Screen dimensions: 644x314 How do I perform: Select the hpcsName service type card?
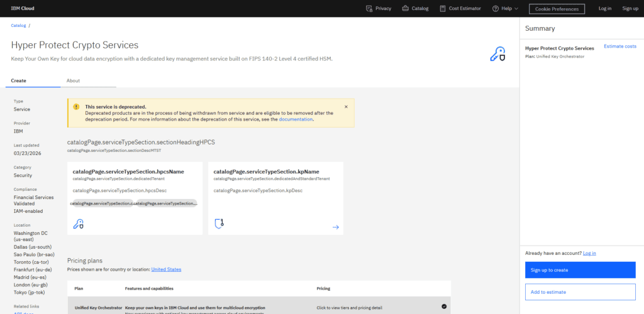pos(135,198)
